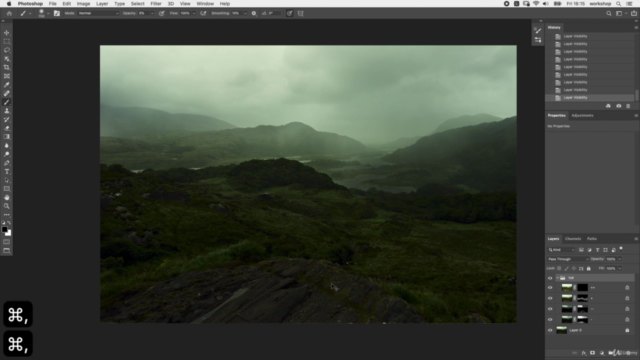The width and height of the screenshot is (640, 360).
Task: Create new snapshot in History panel
Action: click(619, 106)
